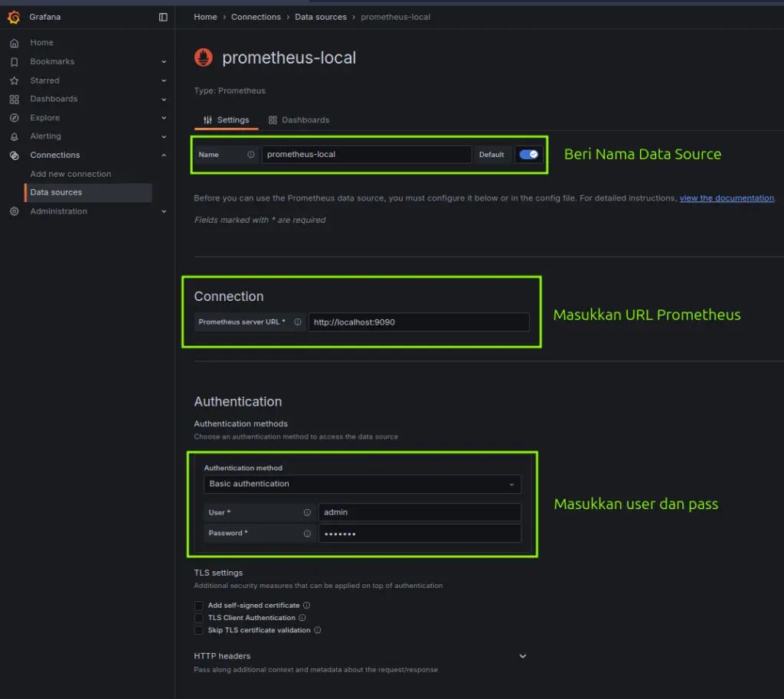Open the view the documentation link
784x699 pixels.
pos(726,198)
